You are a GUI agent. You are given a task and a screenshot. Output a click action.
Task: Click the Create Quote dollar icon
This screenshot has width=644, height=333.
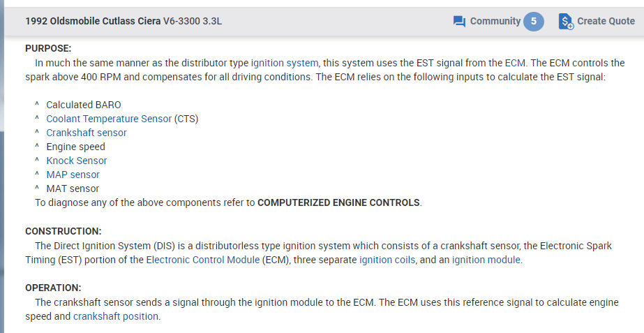[x=566, y=22]
